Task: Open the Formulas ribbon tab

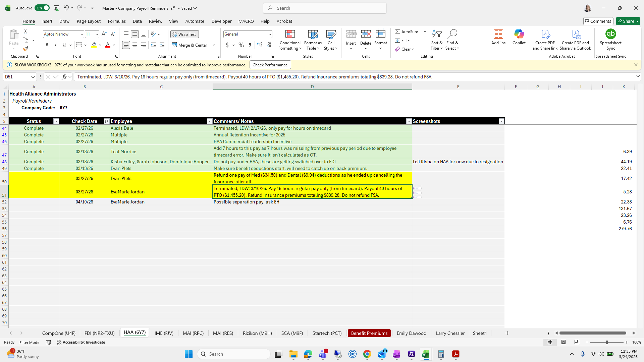Action: 117,21
